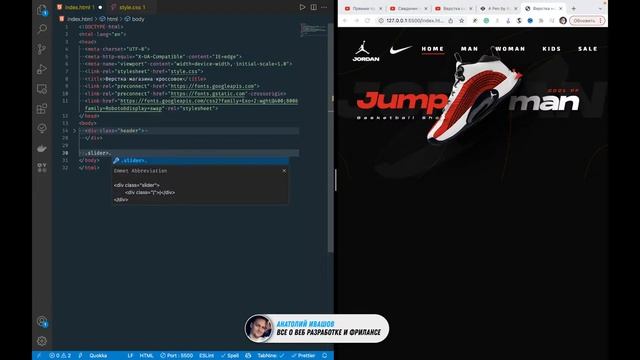Split the editor to the right

pos(313,7)
